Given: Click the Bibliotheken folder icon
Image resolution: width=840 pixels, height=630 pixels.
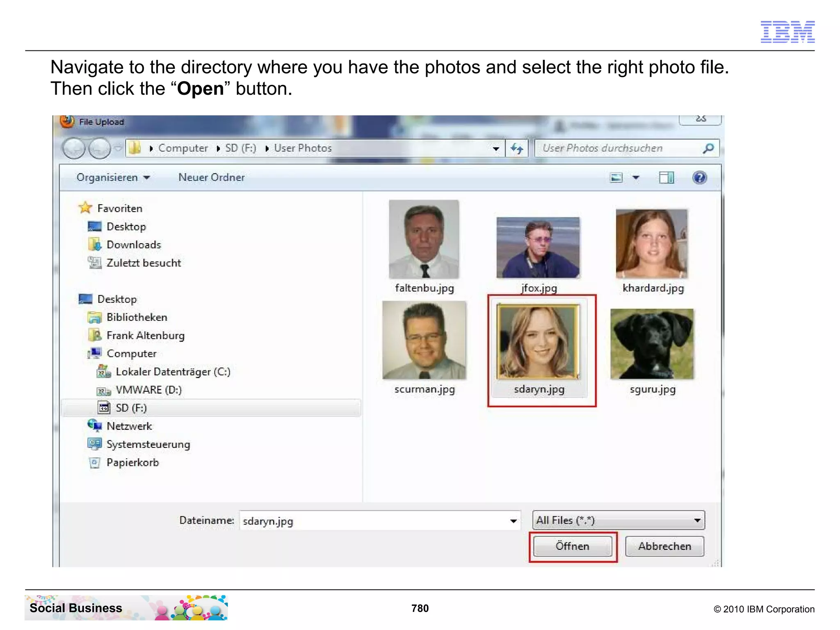Looking at the screenshot, I should click(x=95, y=317).
